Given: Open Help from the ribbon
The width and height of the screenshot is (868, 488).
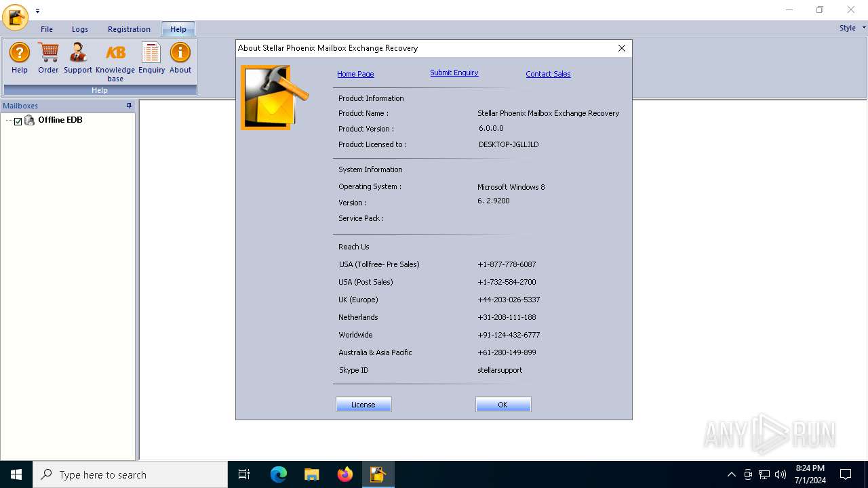Looking at the screenshot, I should point(20,58).
